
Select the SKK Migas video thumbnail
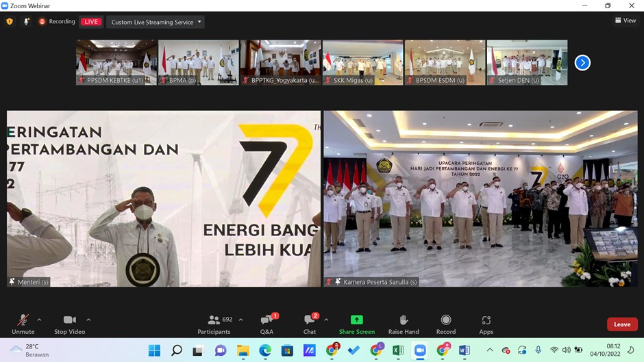click(362, 62)
